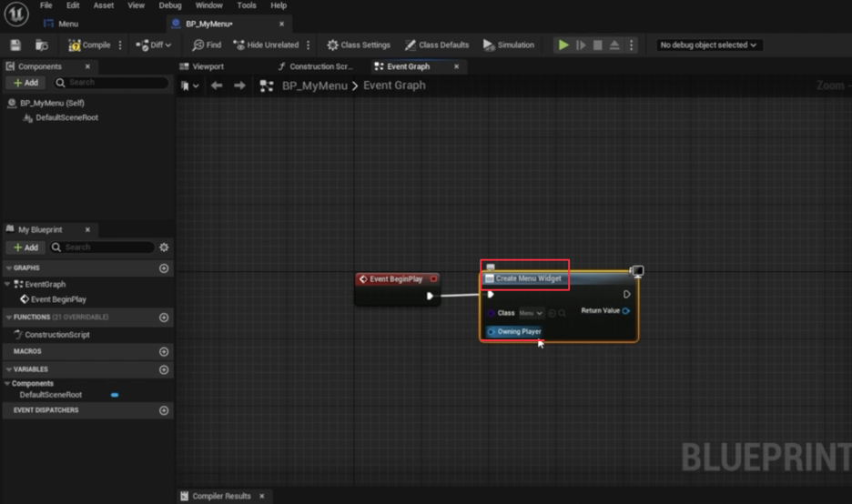Click BP_MyMenu breadcrumb

[315, 86]
